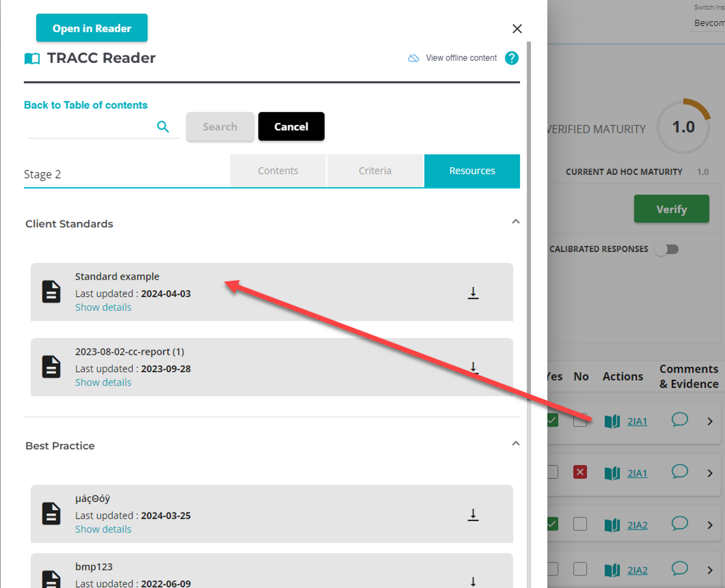Open the help question mark icon

tap(512, 58)
